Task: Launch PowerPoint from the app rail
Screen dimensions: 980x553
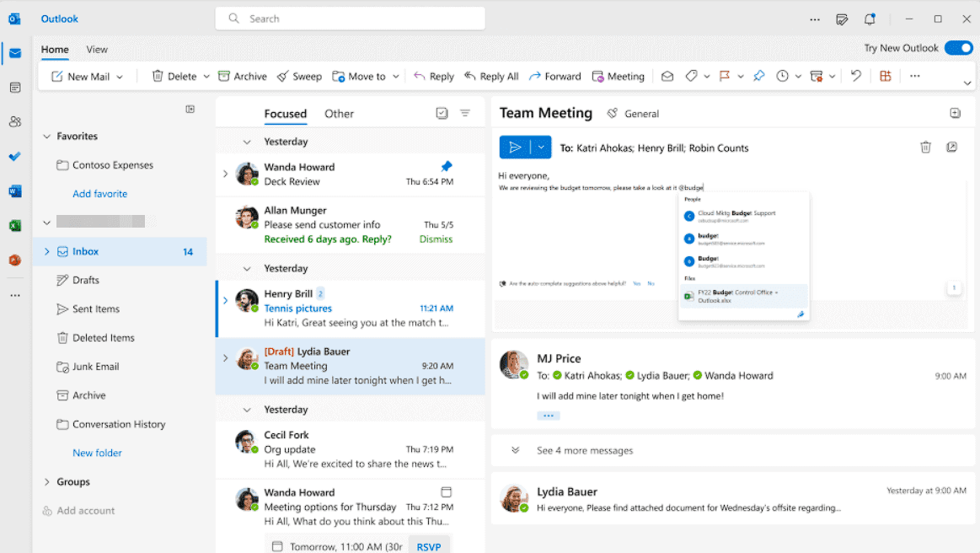Action: click(15, 260)
